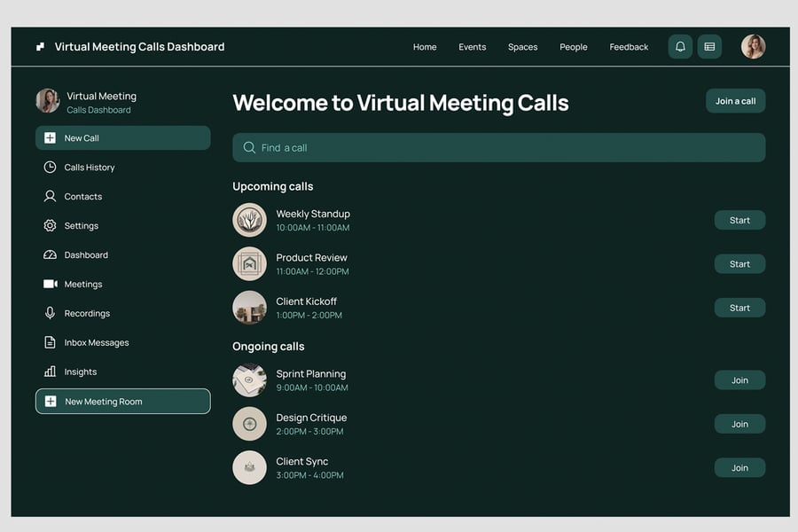
Task: Open the Spaces navigation item
Action: 522,47
